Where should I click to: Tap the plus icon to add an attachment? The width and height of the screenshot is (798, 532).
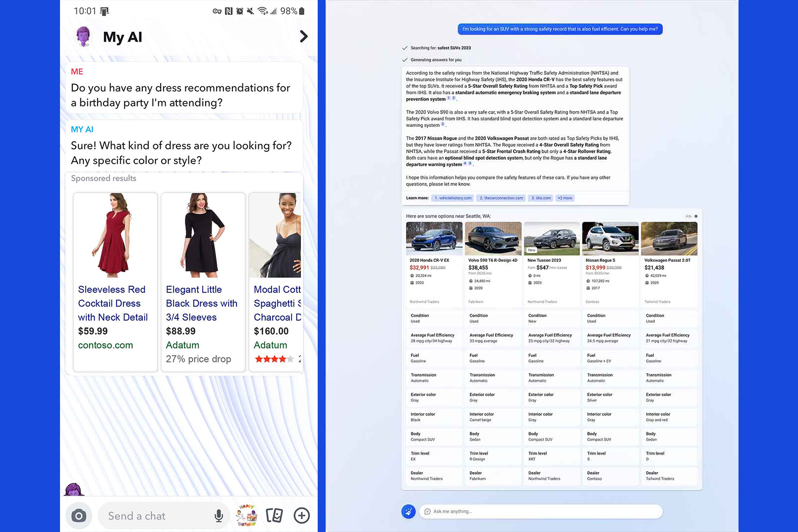pyautogui.click(x=301, y=516)
